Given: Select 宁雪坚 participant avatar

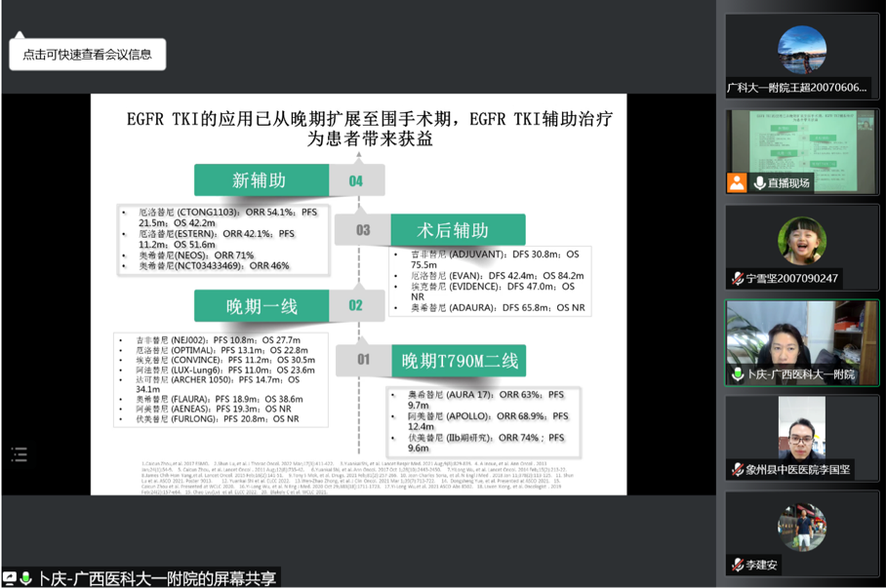Looking at the screenshot, I should pyautogui.click(x=801, y=240).
